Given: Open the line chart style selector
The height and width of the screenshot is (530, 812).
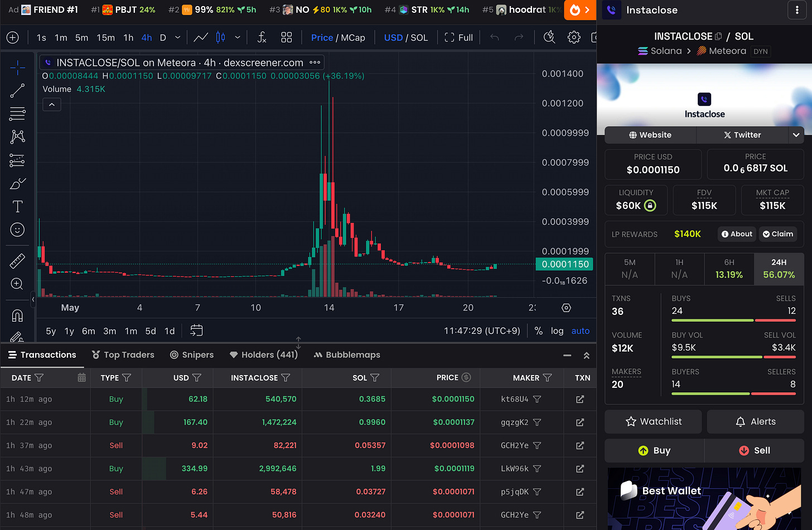Looking at the screenshot, I should tap(201, 37).
